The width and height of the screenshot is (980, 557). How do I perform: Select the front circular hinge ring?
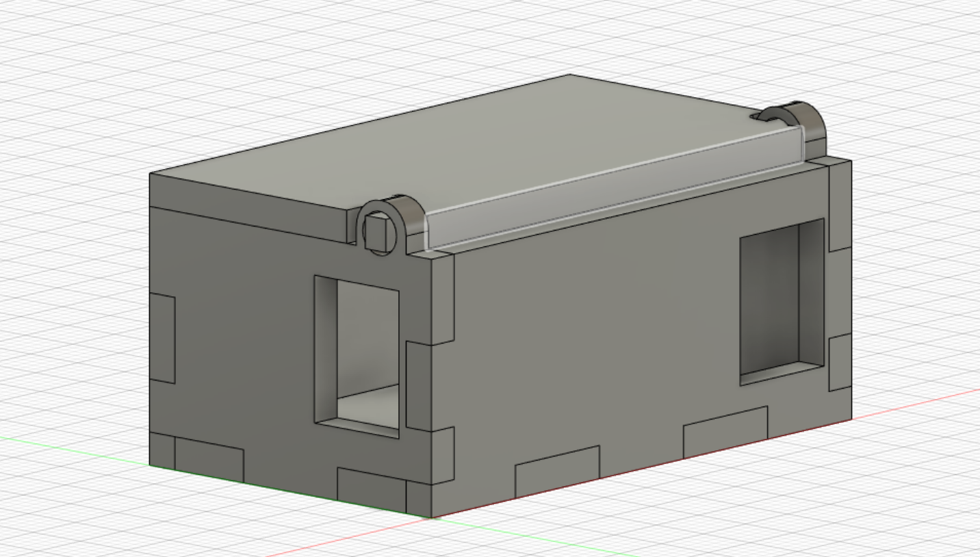point(390,226)
